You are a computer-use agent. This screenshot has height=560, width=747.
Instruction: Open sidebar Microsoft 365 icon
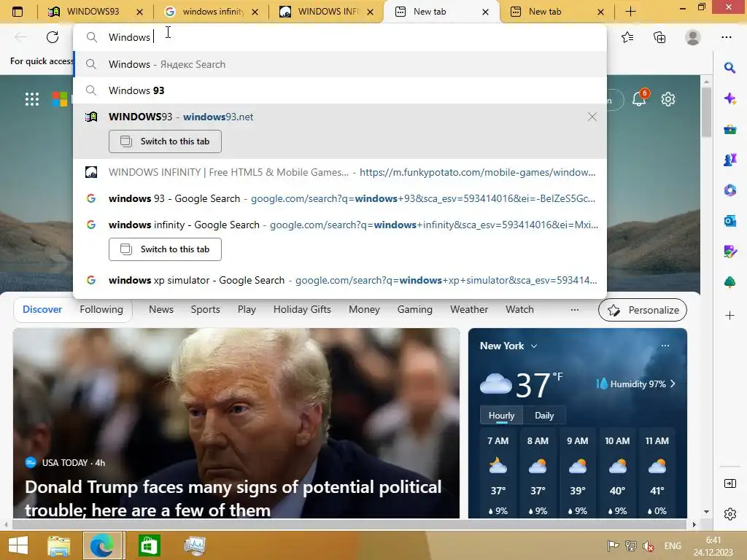(729, 190)
